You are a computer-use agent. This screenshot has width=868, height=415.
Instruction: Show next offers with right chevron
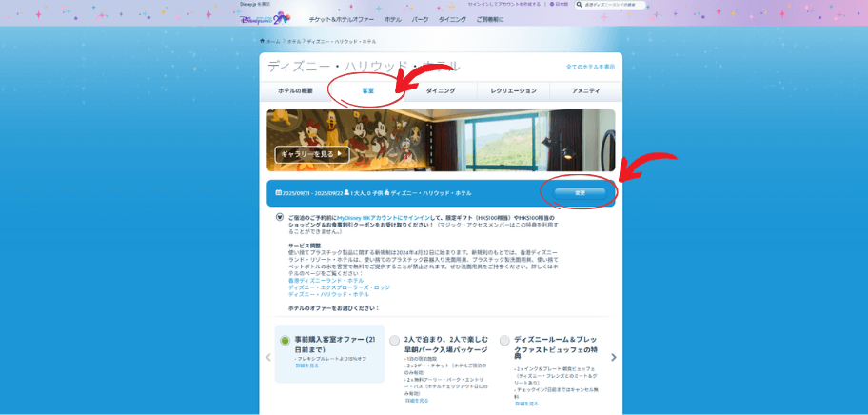click(x=613, y=358)
